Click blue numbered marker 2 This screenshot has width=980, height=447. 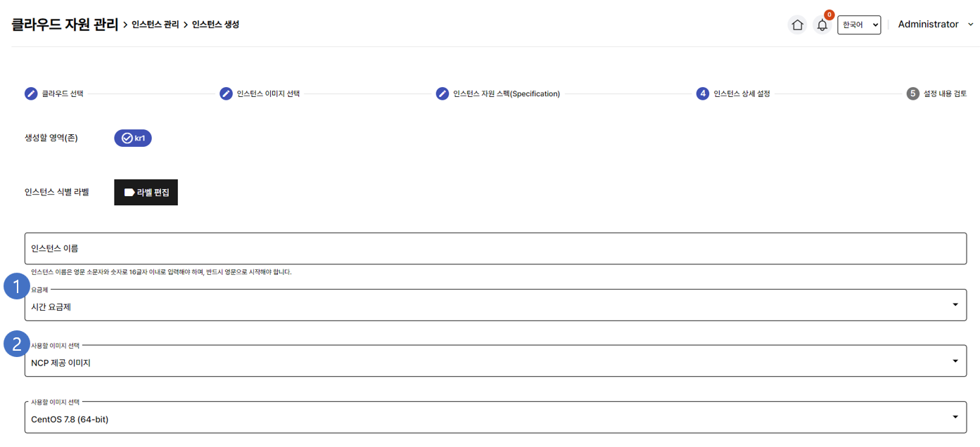click(x=15, y=344)
